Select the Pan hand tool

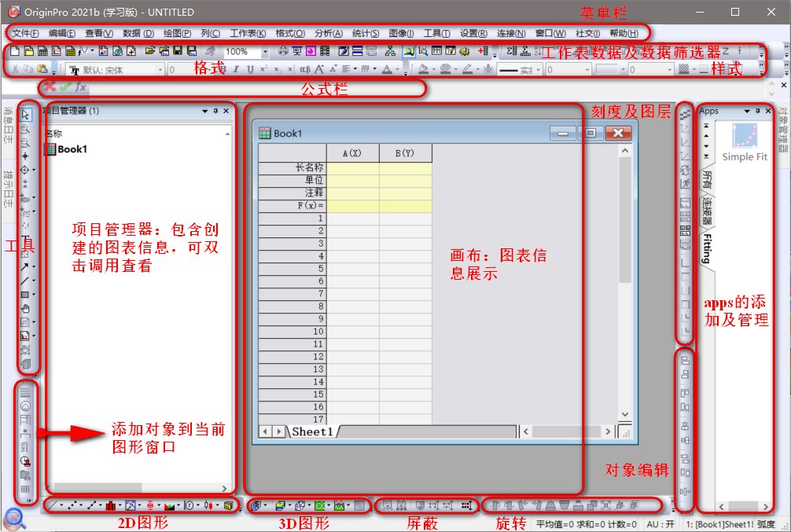pyautogui.click(x=25, y=308)
